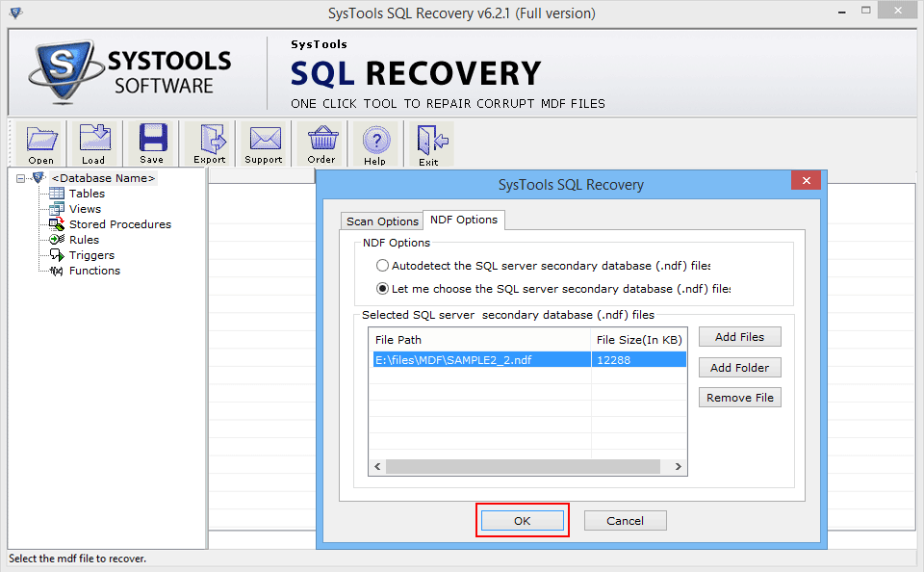Switch to the NDF Options tab
The width and height of the screenshot is (924, 572).
point(464,220)
